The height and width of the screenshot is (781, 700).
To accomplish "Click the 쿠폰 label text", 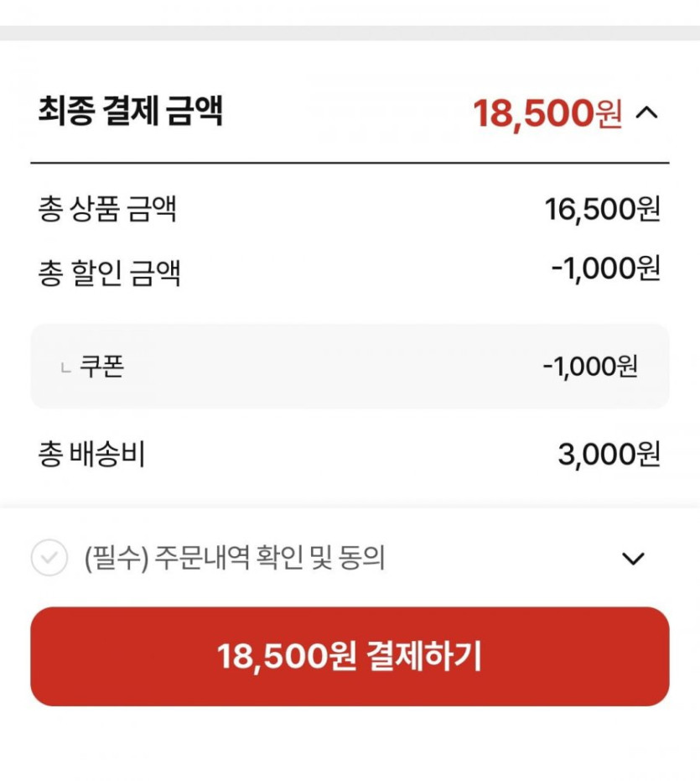I will (x=101, y=367).
